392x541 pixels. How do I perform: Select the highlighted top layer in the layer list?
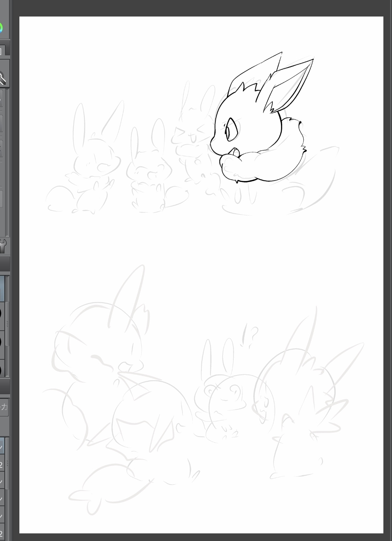point(2,447)
